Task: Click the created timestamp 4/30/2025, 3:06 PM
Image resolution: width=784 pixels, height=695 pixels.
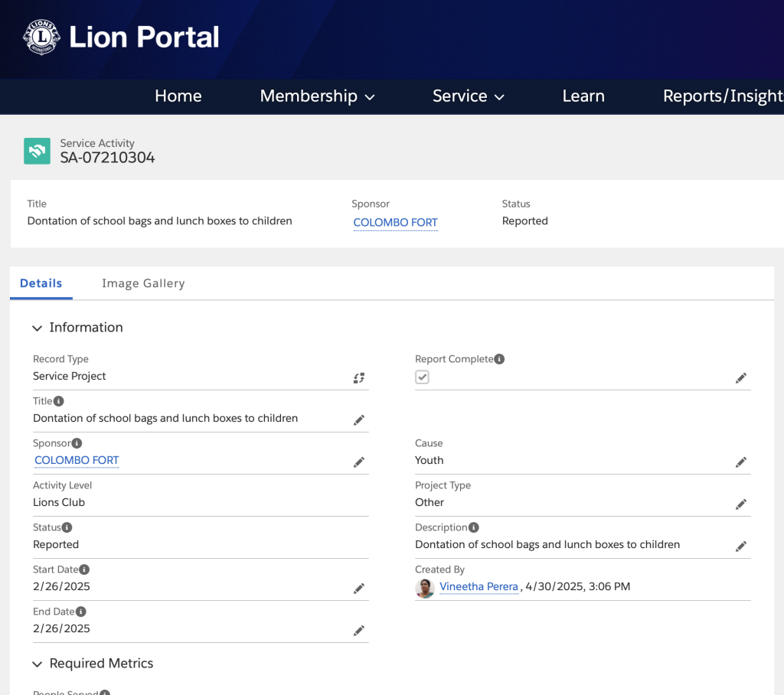Action: pyautogui.click(x=577, y=586)
